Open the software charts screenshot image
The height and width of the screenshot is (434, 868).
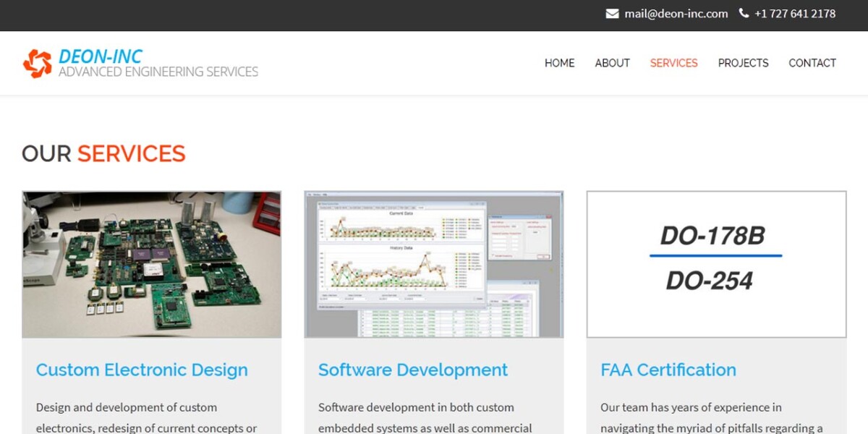[433, 264]
